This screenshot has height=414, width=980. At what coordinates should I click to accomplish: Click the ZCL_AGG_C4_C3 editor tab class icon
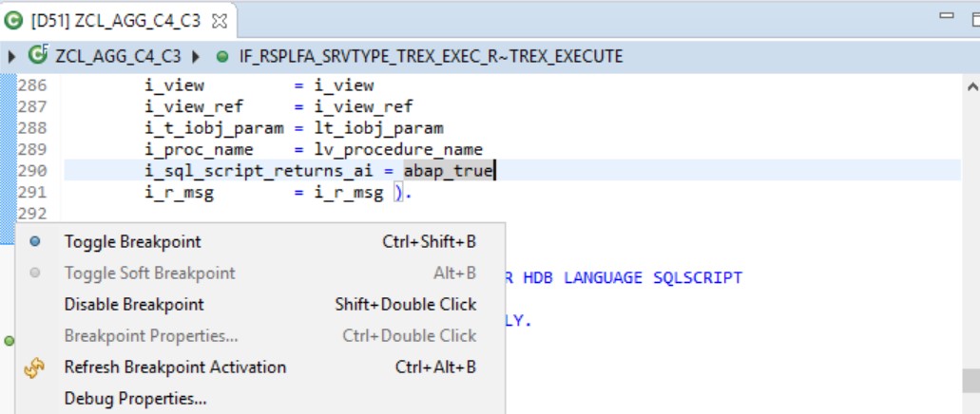click(x=14, y=20)
